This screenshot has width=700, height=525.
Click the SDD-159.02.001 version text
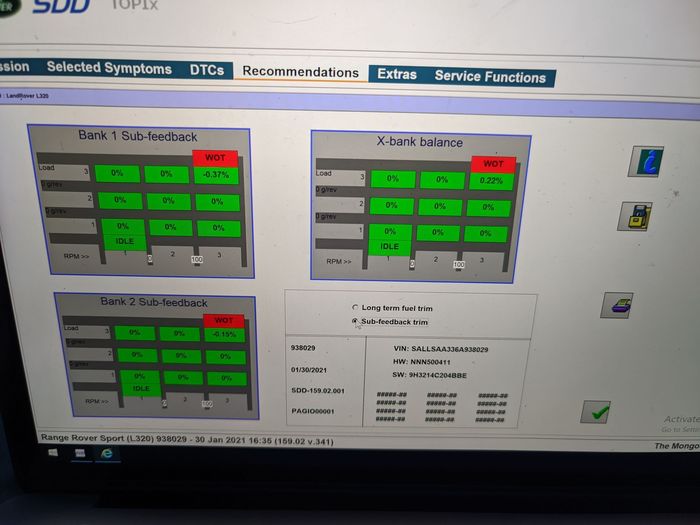tap(318, 391)
